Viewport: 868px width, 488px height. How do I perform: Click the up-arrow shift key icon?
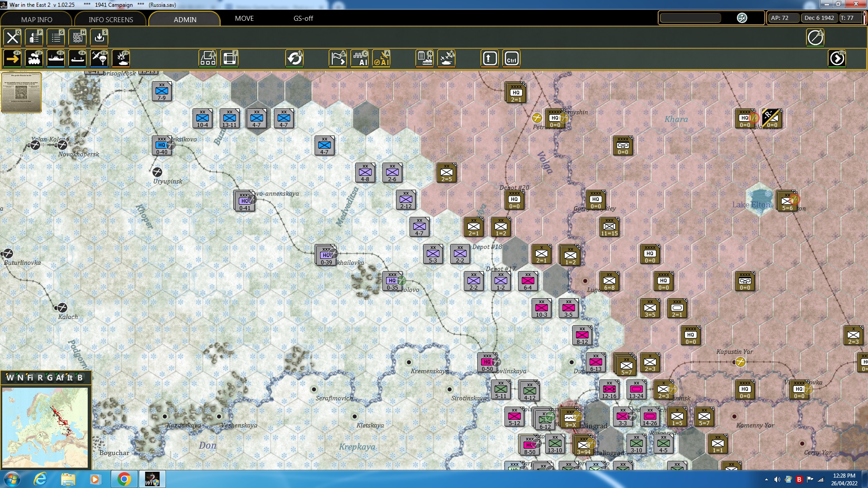(490, 59)
